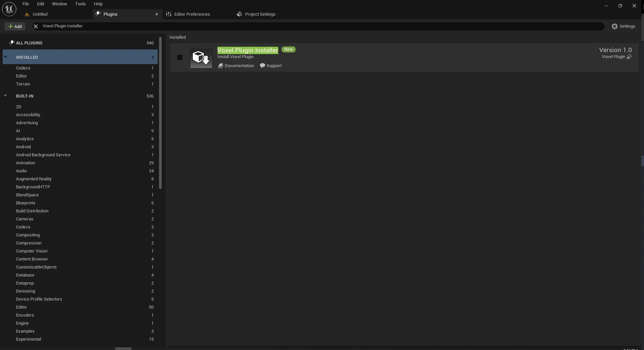Click the All Plugins category icon
Image resolution: width=644 pixels, height=350 pixels.
point(12,43)
